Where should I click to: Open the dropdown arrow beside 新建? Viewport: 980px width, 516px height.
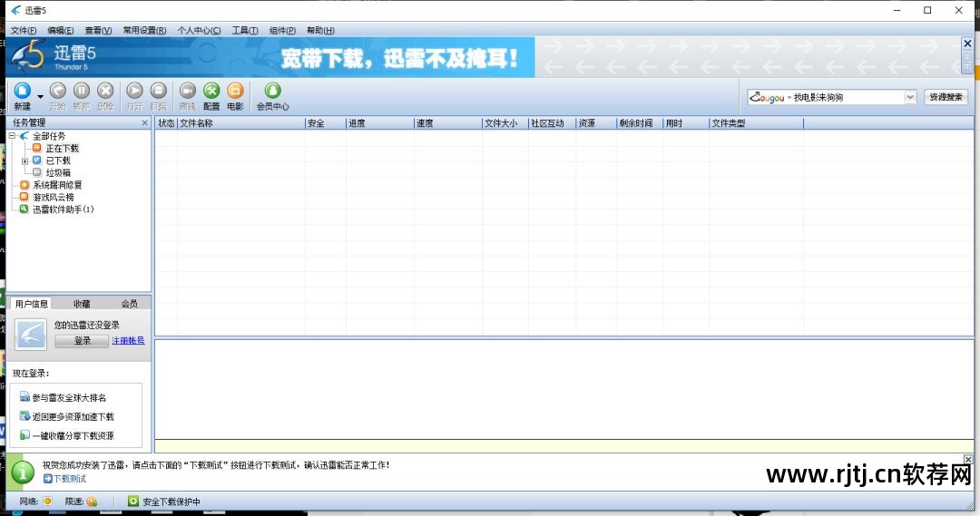40,97
